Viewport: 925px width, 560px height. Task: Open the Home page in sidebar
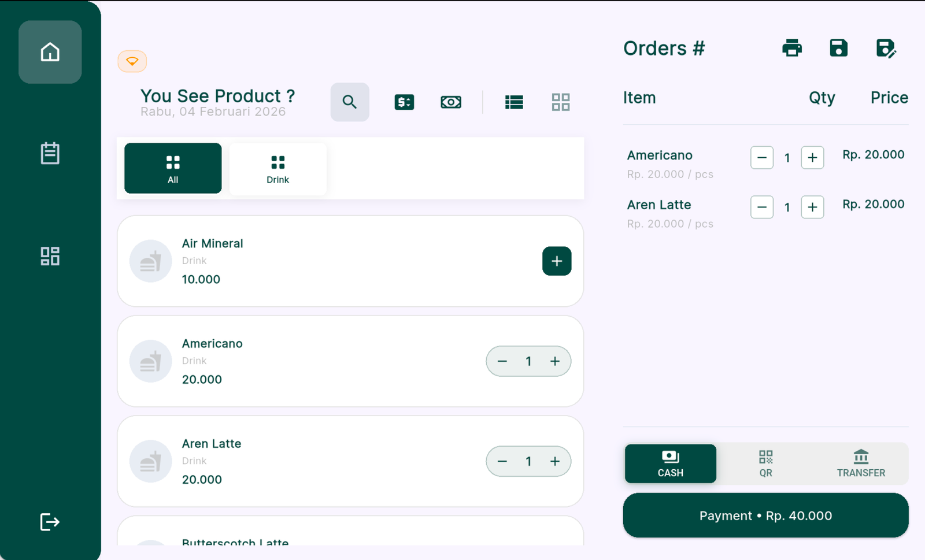pyautogui.click(x=50, y=52)
